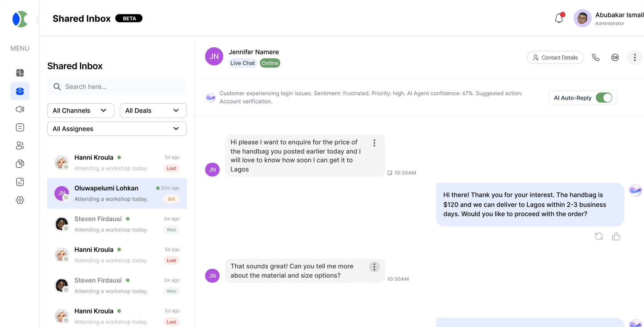Like the AI handbag reply
Viewport: 644px width, 327px height.
coord(616,236)
